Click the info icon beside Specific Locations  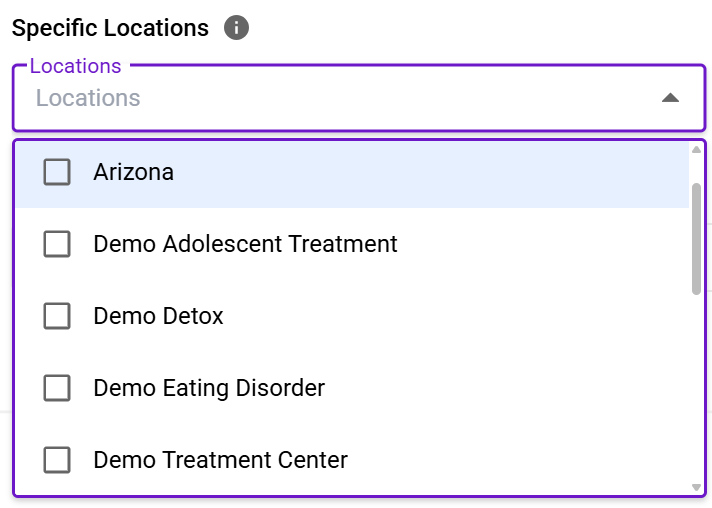(237, 28)
